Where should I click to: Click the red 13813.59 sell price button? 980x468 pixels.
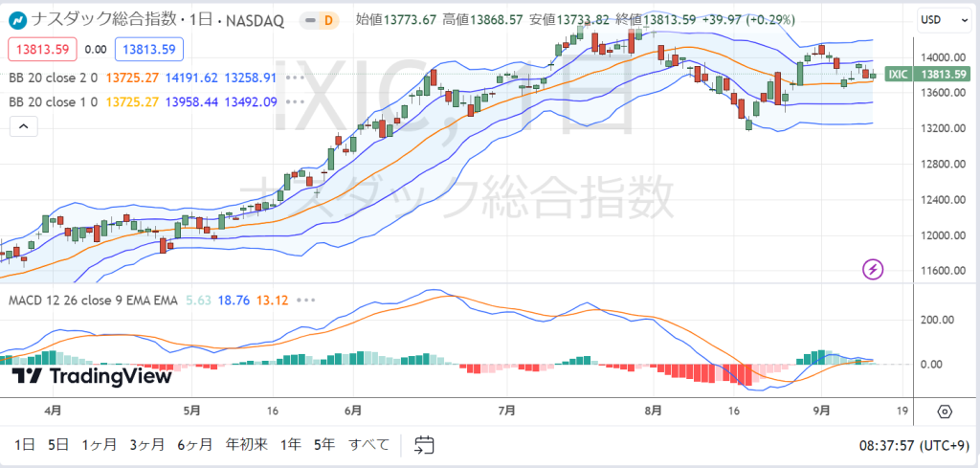(42, 49)
